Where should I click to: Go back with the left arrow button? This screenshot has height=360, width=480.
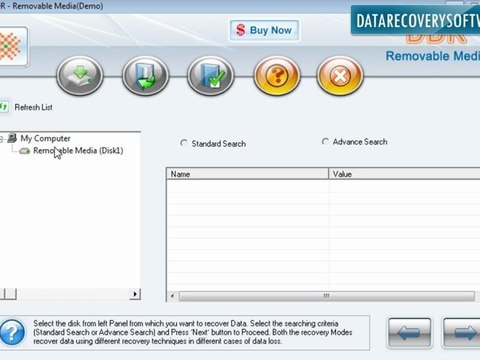409,333
